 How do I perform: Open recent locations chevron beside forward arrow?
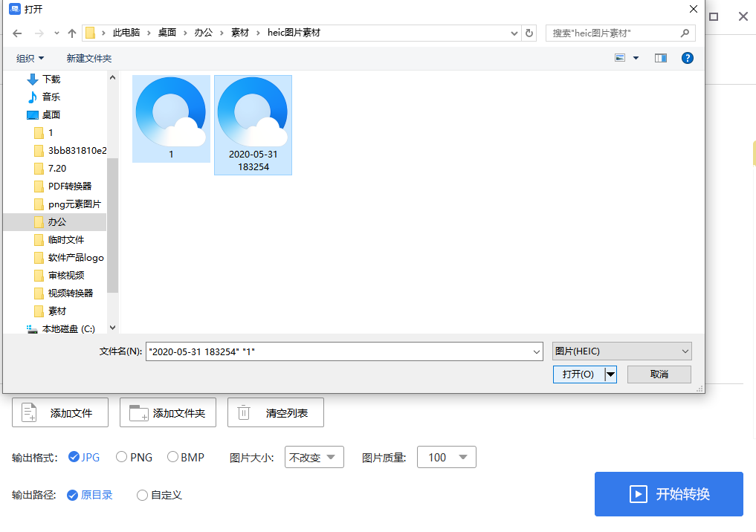(x=56, y=33)
